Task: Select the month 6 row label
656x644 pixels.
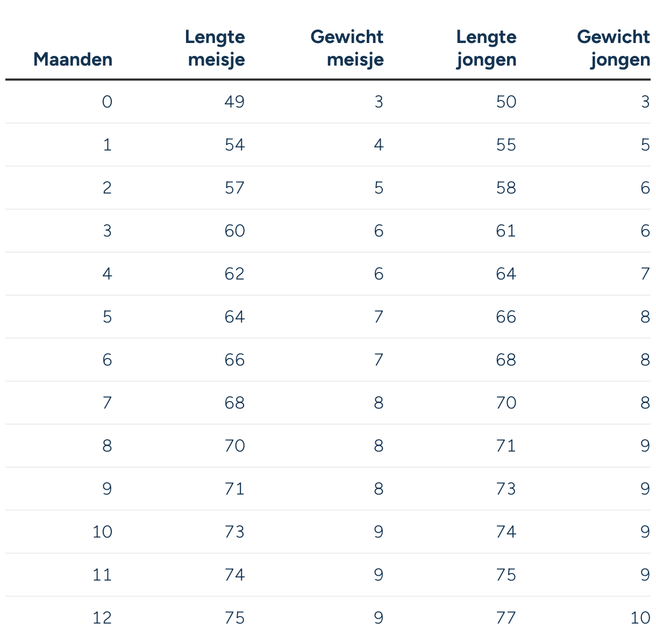Action: (107, 360)
